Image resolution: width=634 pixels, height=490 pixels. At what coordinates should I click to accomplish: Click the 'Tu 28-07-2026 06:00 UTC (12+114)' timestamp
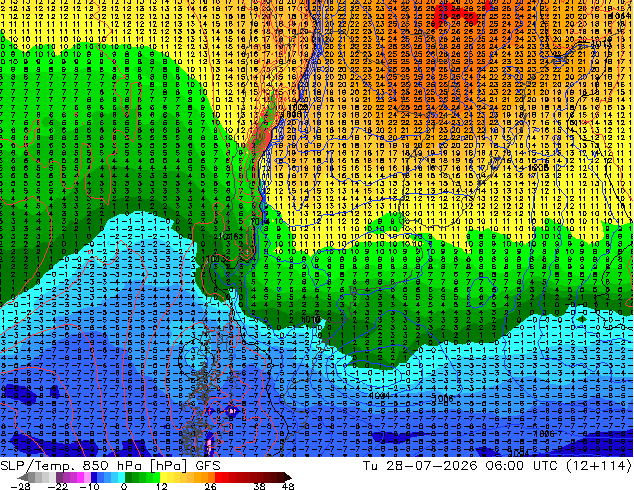click(497, 466)
